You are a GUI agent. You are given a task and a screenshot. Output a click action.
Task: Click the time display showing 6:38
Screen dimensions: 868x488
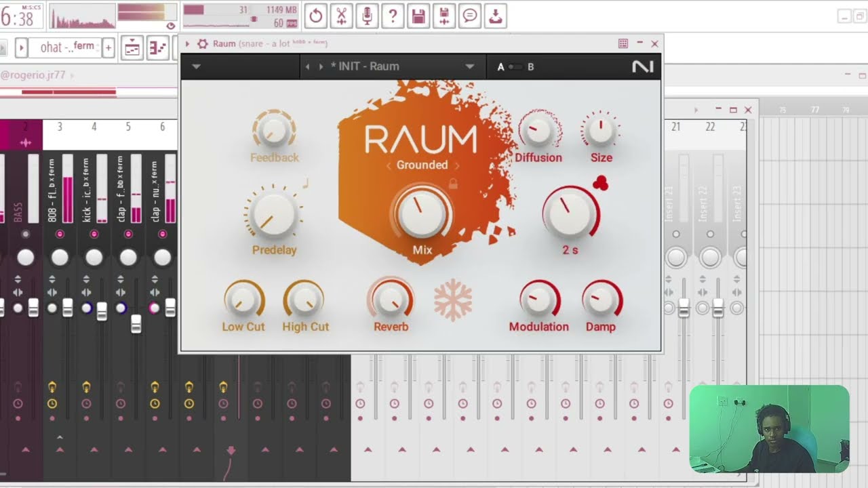[21, 16]
